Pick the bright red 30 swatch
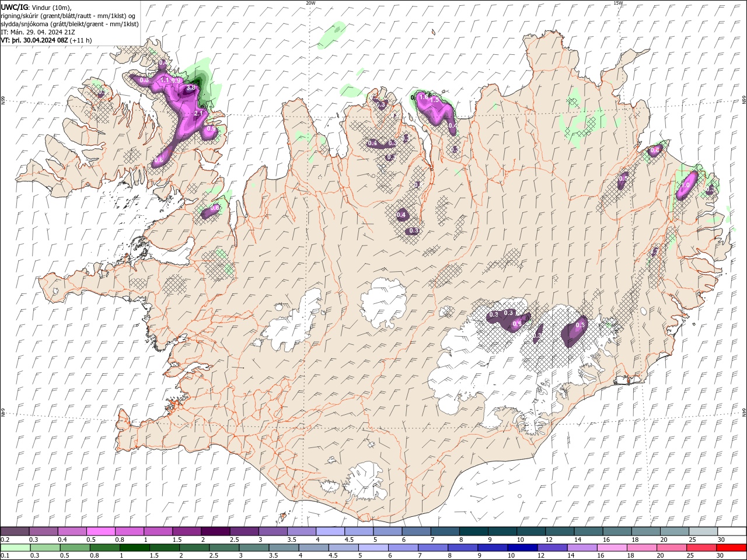 click(x=731, y=548)
